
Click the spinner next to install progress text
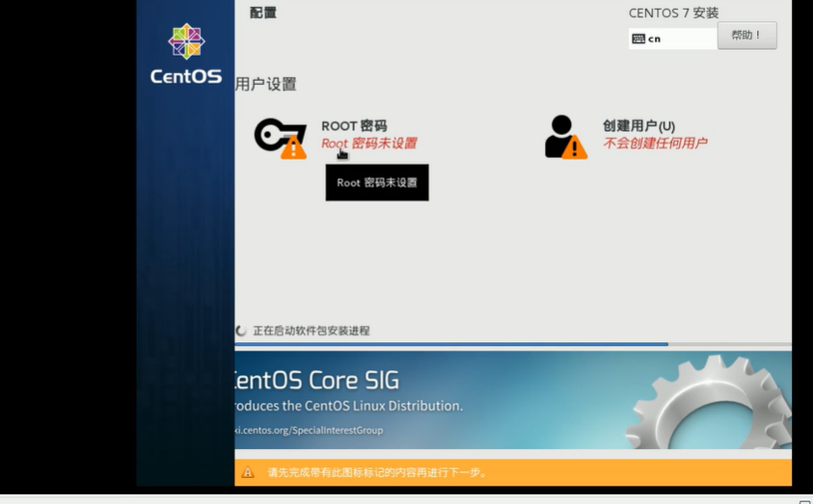(x=240, y=331)
